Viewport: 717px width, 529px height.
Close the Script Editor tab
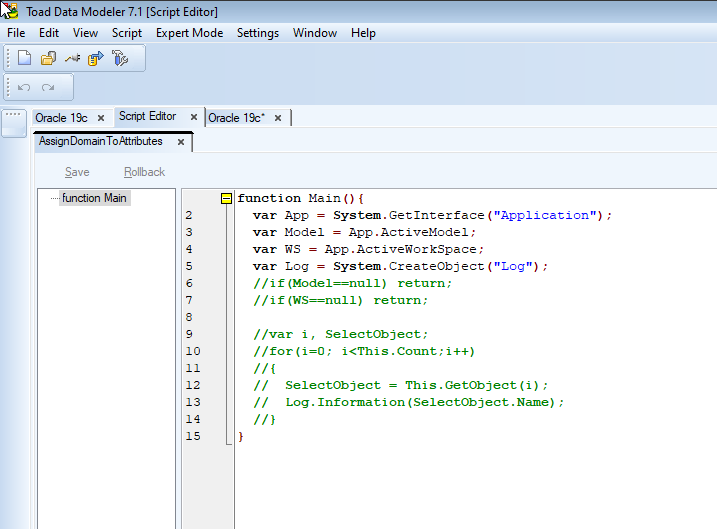tap(194, 117)
